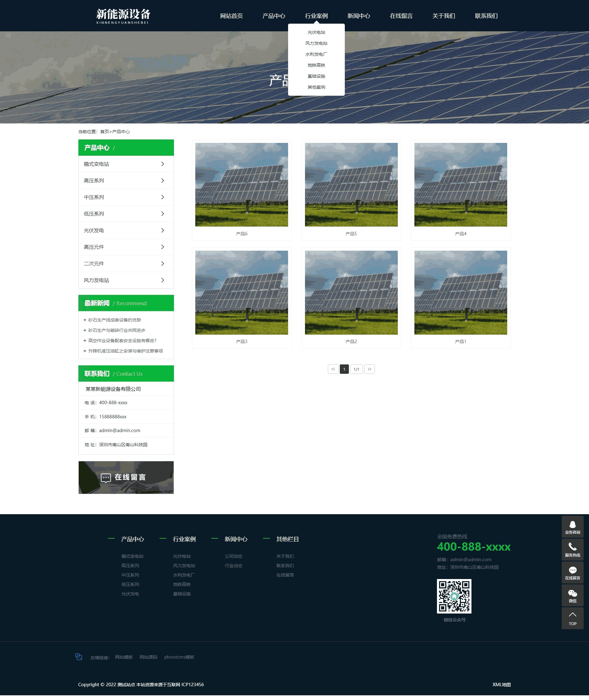589x700 pixels.
Task: Select 光伏电站 from the dropdown menu
Action: pos(316,32)
